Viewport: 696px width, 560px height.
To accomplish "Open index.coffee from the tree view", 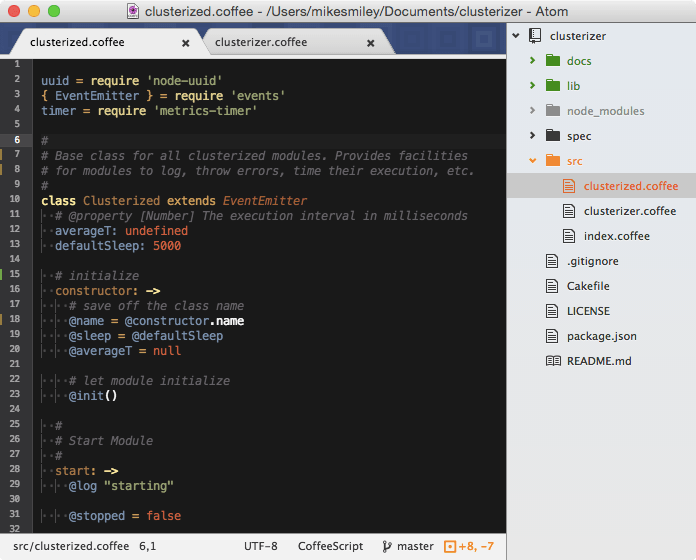I will click(617, 236).
